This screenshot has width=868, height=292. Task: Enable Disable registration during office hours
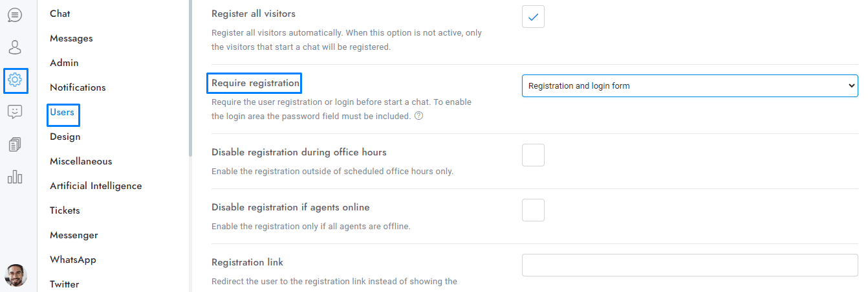click(x=533, y=155)
